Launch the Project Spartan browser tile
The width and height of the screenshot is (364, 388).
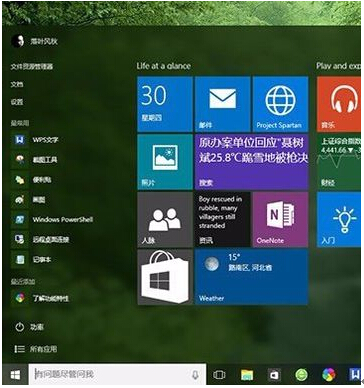click(280, 104)
